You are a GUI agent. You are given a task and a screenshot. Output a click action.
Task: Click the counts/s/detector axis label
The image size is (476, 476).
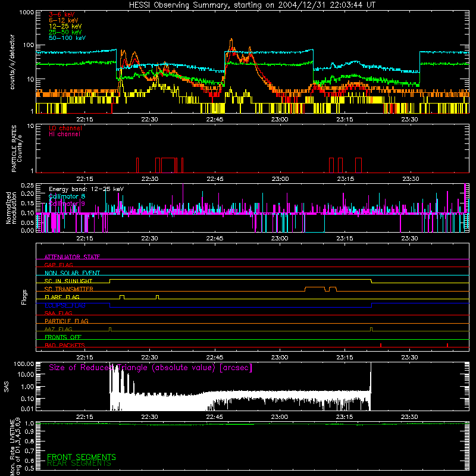click(12, 62)
